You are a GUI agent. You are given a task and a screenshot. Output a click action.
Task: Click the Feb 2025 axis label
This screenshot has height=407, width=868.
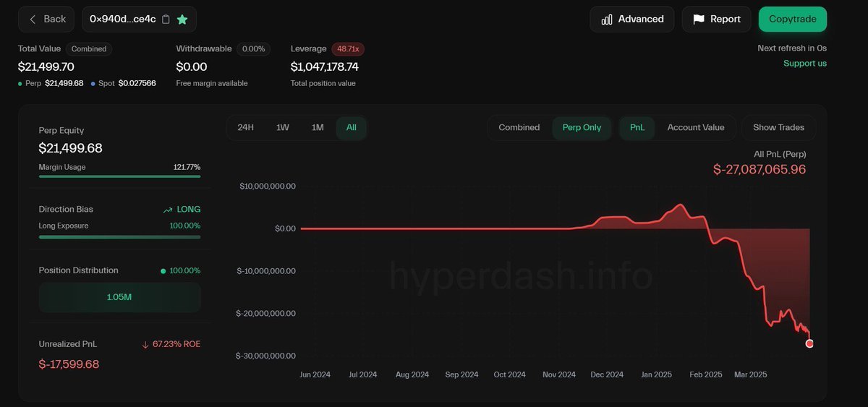tap(705, 374)
